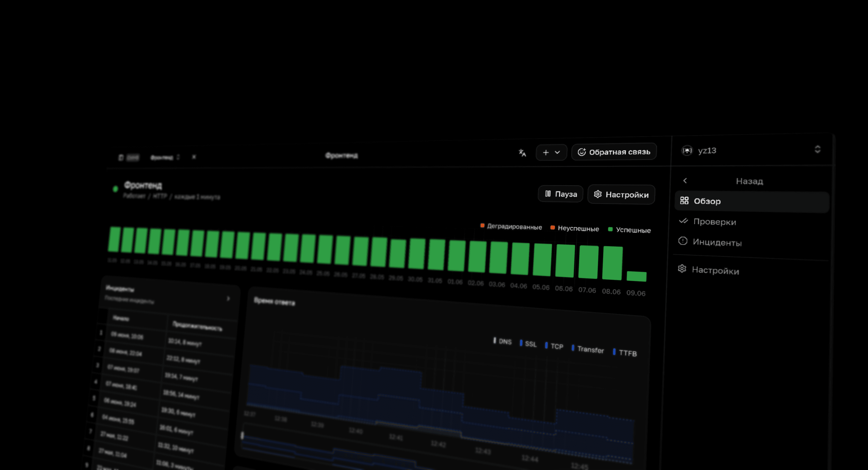Click the green bar above 04.06
The height and width of the screenshot is (470, 868).
coord(520,259)
